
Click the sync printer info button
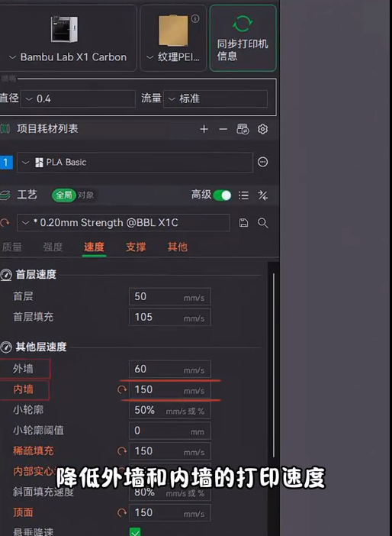click(x=243, y=38)
